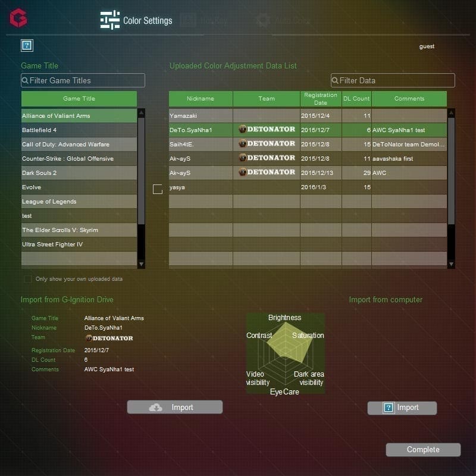This screenshot has width=476, height=476.
Task: Sort list by the DL Count column header
Action: point(356,99)
